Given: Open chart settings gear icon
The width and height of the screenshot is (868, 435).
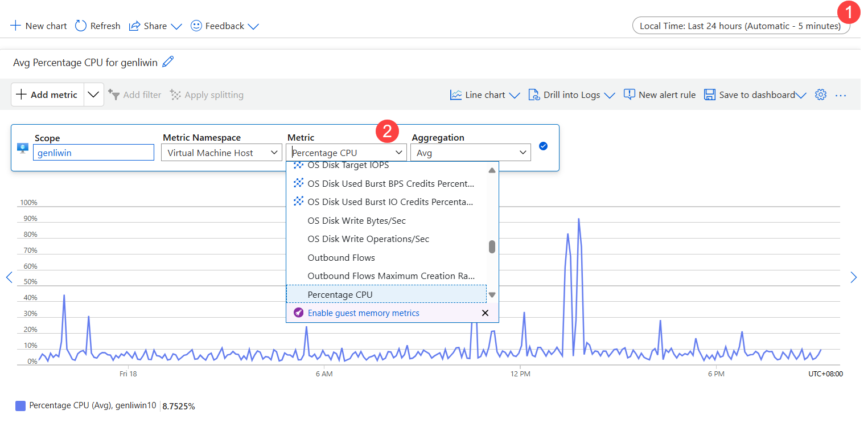Looking at the screenshot, I should click(x=820, y=95).
